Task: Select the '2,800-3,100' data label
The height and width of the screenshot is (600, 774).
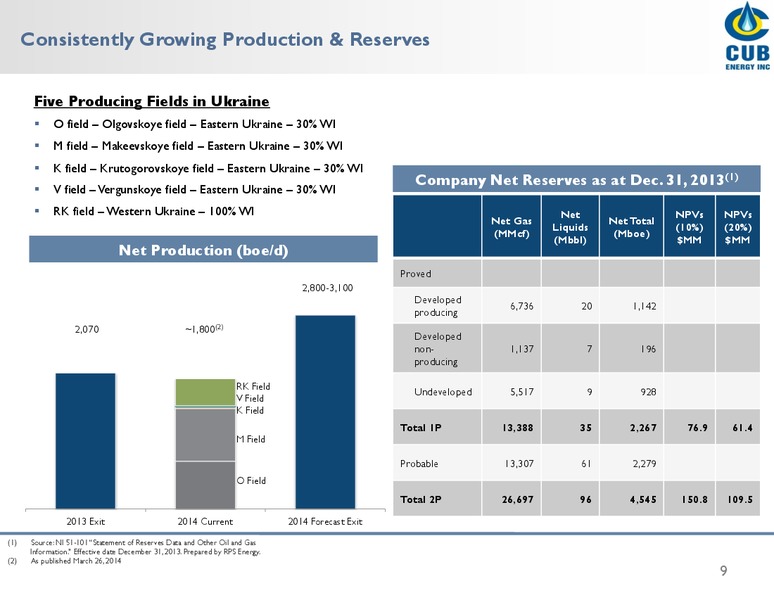Action: (x=327, y=288)
